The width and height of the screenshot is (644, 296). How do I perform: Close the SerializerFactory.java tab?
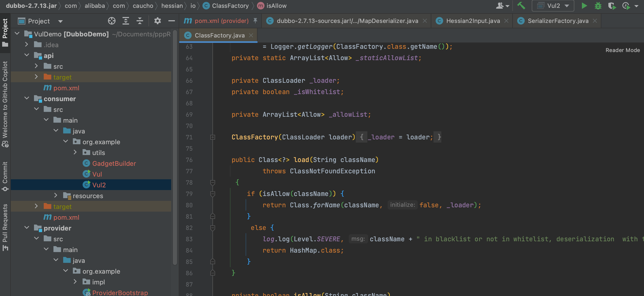[595, 21]
